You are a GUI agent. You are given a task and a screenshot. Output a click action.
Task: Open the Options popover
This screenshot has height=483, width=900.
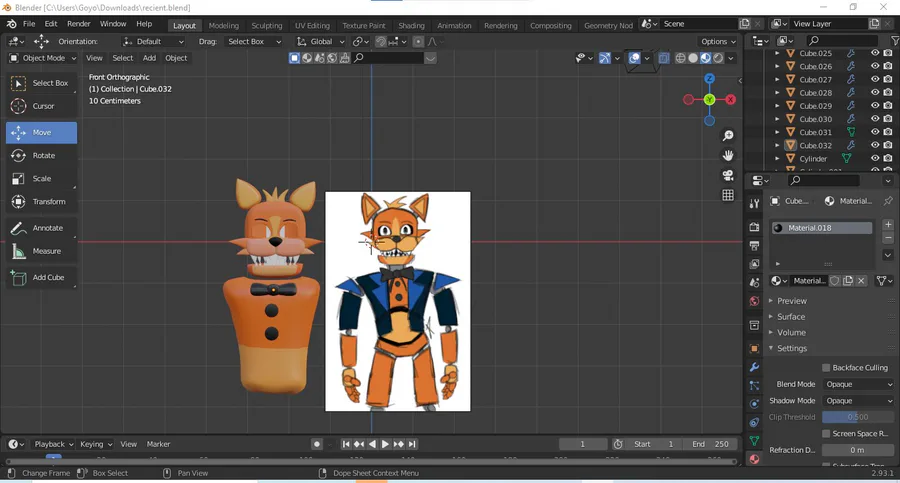tap(717, 41)
